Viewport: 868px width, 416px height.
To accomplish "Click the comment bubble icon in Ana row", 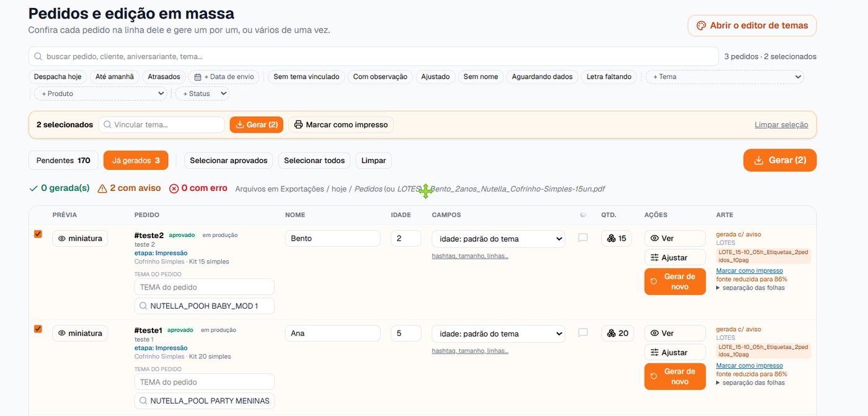I will coord(583,333).
